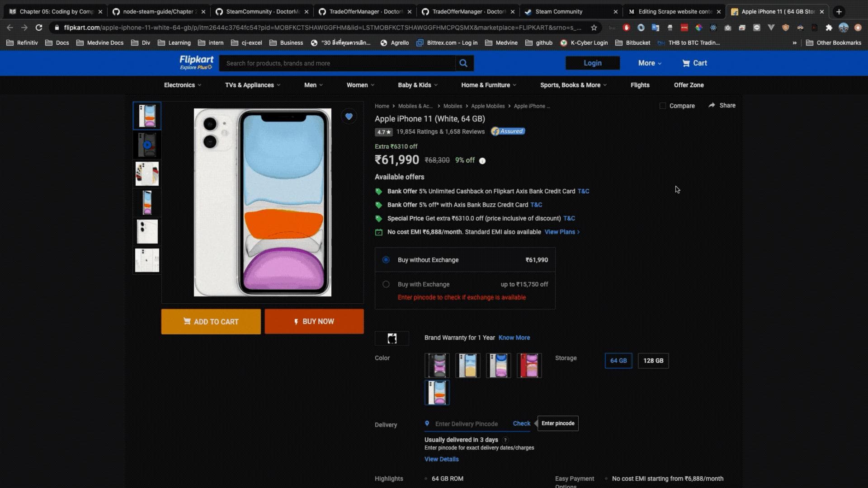Switch to Steam Community tab
868x488 pixels.
click(571, 12)
